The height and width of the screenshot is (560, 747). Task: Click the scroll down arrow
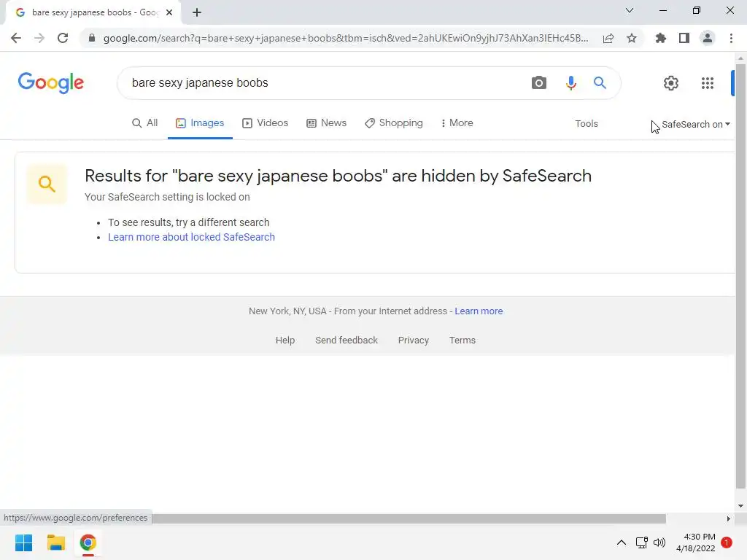tap(740, 506)
